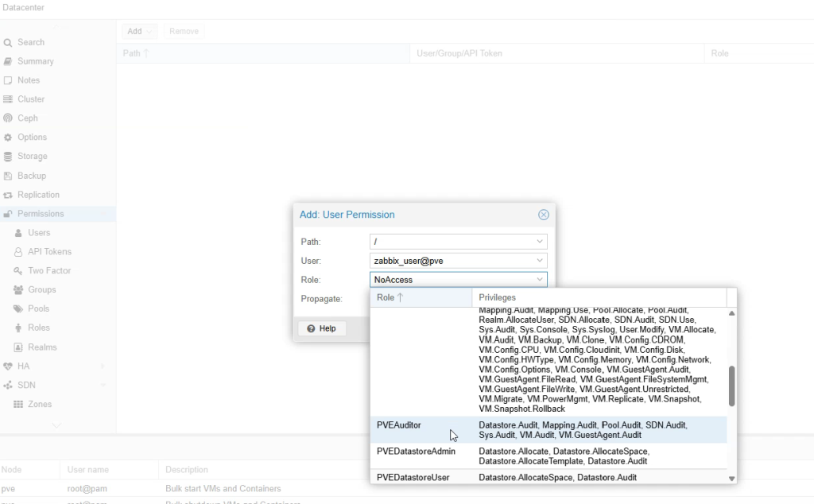814x504 pixels.
Task: Toggle the Role dropdown arrow
Action: 540,280
